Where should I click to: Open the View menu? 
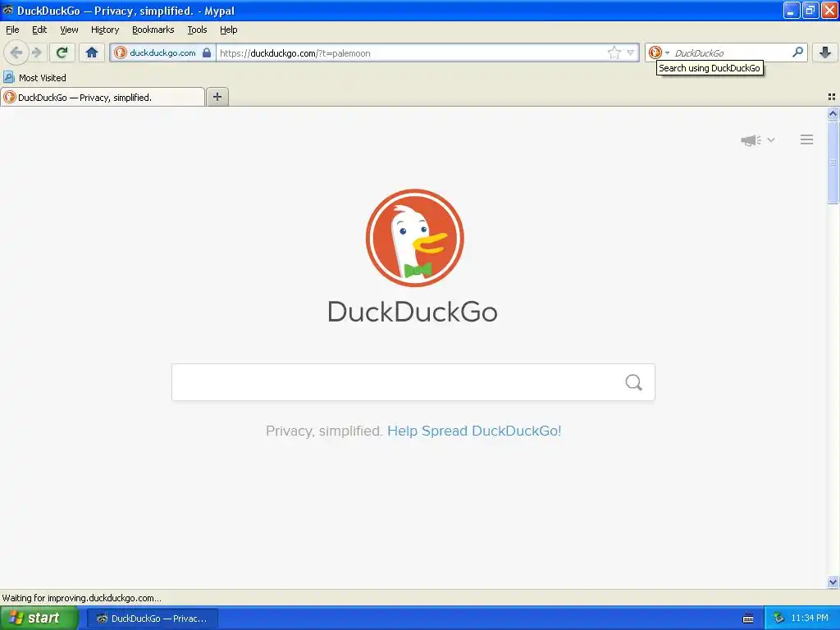click(x=69, y=30)
